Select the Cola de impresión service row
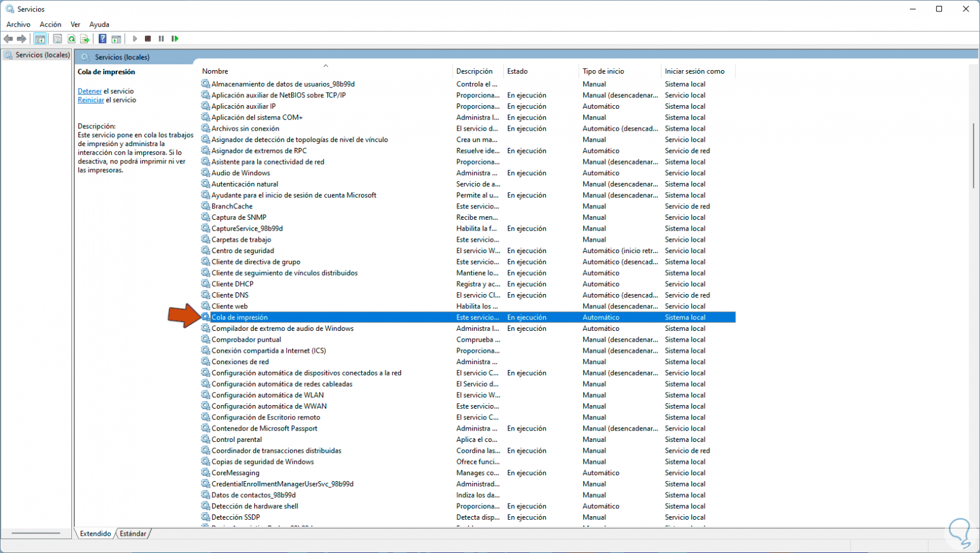 coord(468,317)
